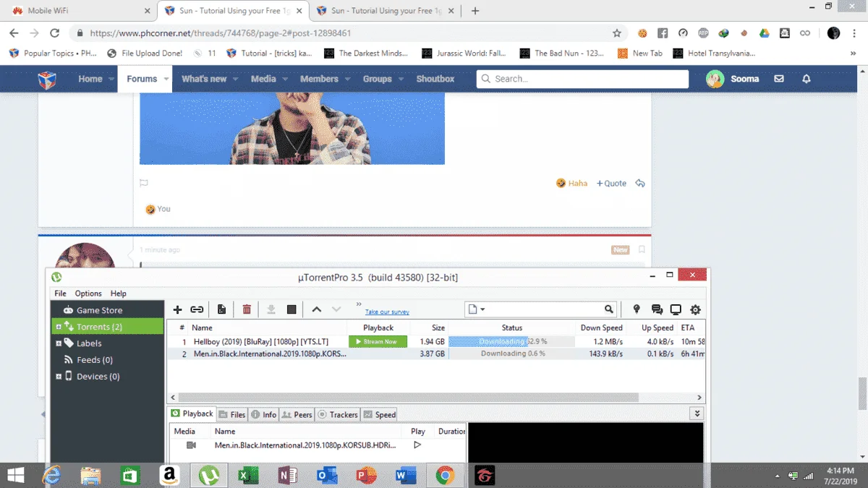The image size is (868, 488).
Task: Add torrent from URL link icon
Action: coord(197,309)
